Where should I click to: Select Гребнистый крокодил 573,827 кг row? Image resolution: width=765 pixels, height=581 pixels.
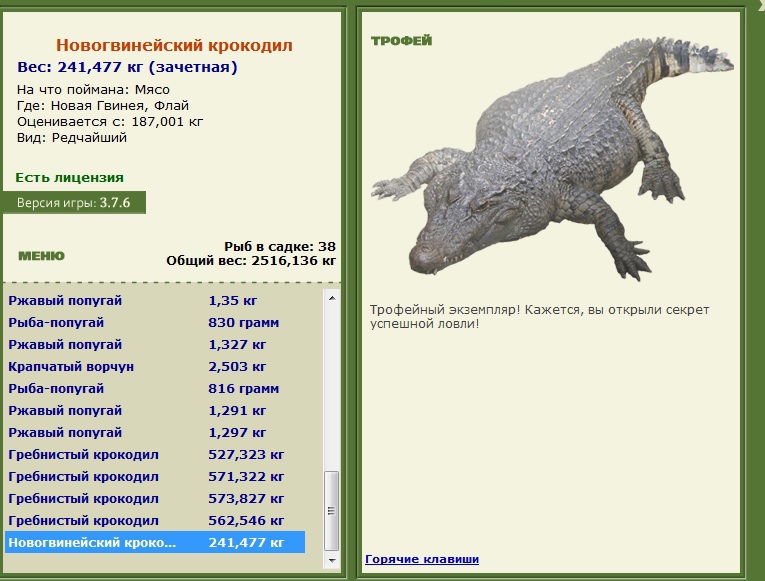[x=155, y=499]
